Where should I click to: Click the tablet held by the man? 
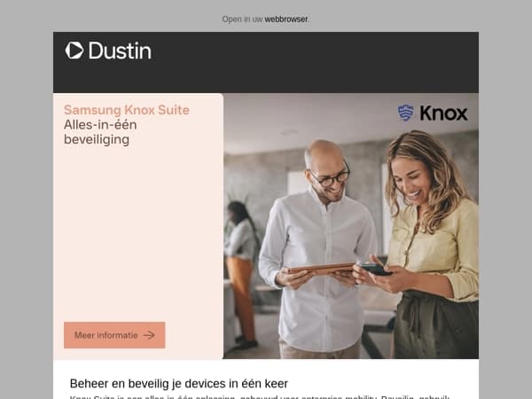tap(321, 269)
